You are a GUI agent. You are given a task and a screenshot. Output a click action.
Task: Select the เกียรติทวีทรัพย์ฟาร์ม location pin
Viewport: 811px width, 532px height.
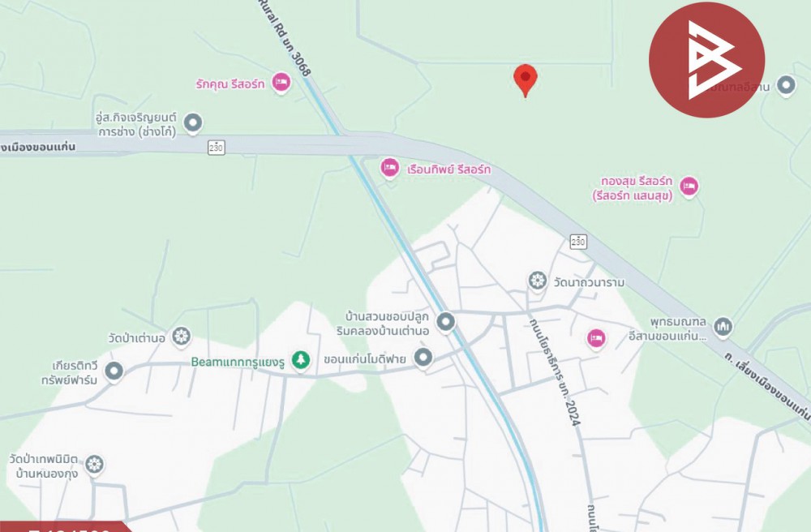(114, 371)
